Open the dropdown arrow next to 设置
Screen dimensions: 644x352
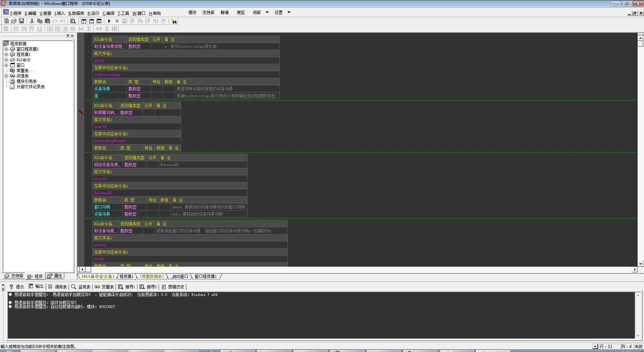pyautogui.click(x=289, y=12)
